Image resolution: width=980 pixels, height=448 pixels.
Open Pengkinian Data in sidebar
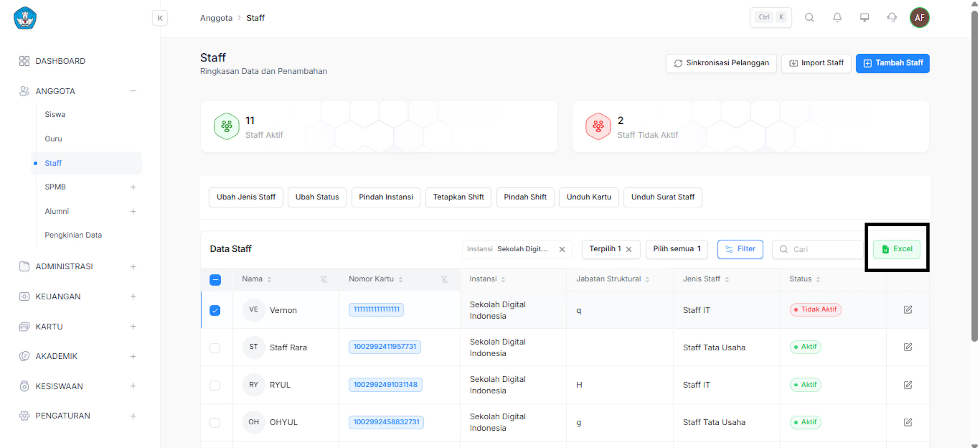click(73, 235)
